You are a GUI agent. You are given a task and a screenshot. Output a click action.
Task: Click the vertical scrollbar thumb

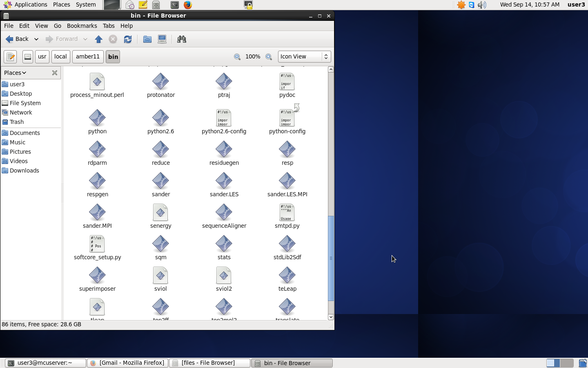click(331, 258)
